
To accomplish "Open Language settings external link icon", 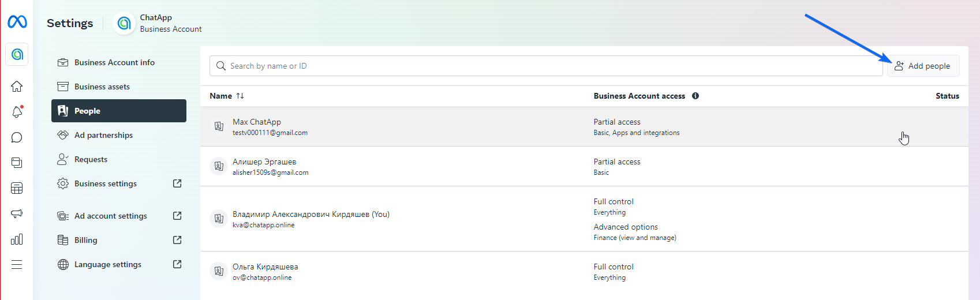I will [177, 264].
